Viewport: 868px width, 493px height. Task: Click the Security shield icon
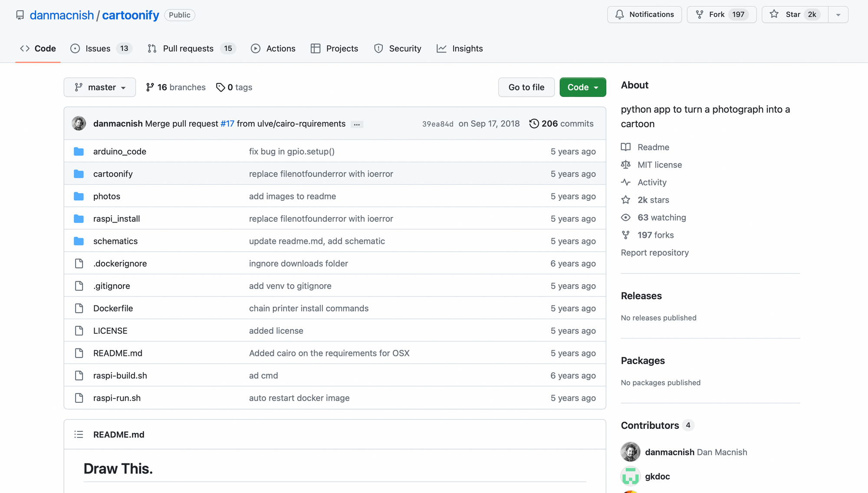(x=378, y=49)
